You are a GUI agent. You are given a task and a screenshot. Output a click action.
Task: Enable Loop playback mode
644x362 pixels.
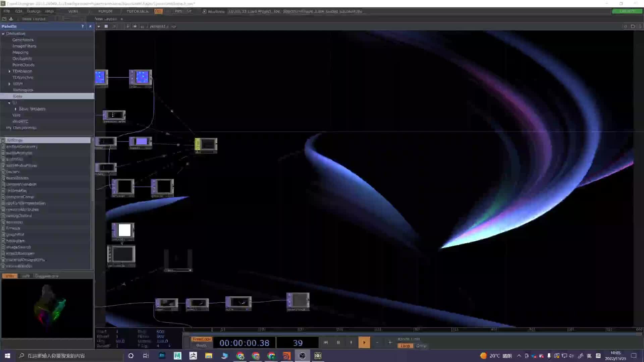point(405,346)
